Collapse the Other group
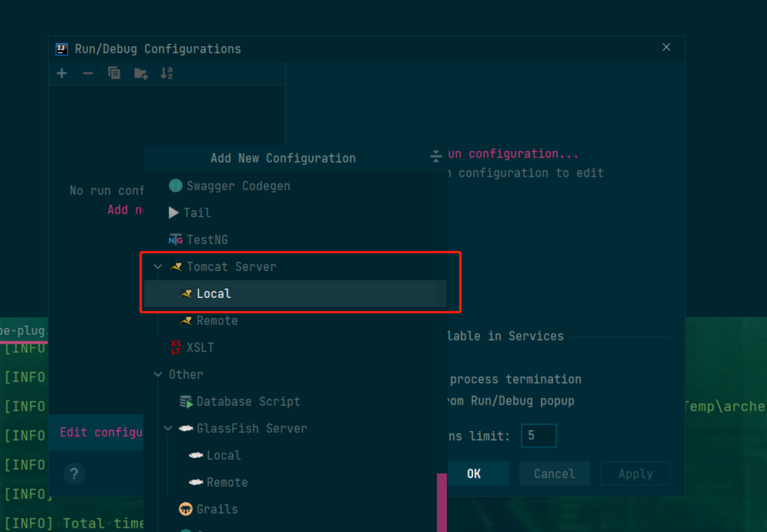This screenshot has height=532, width=767. [x=158, y=374]
